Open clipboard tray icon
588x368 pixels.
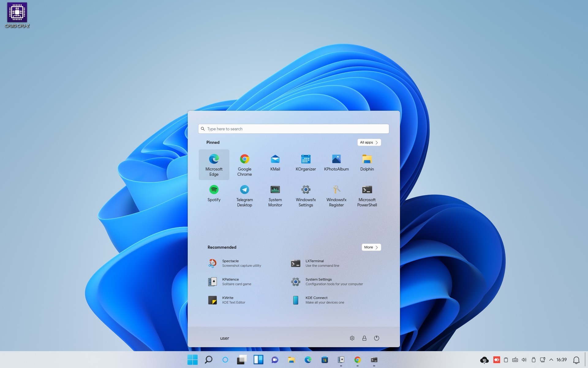pos(506,360)
